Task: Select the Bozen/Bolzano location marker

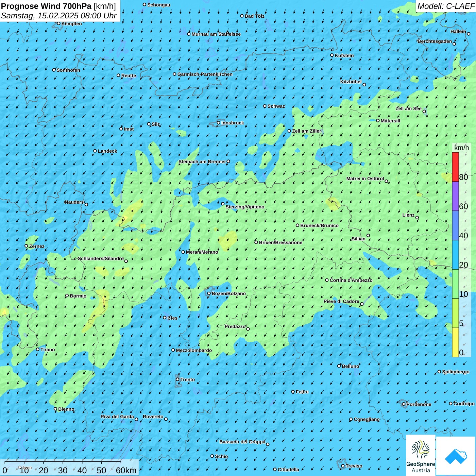Action: point(209,293)
